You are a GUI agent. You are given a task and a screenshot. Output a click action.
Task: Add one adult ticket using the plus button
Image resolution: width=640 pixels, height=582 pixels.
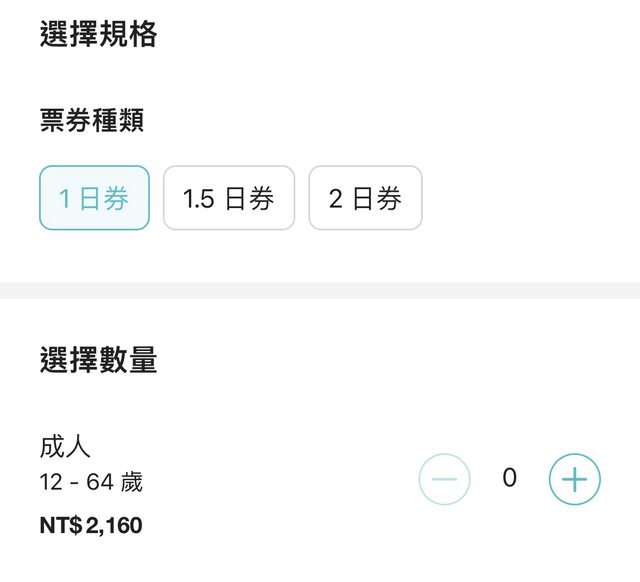pos(574,480)
